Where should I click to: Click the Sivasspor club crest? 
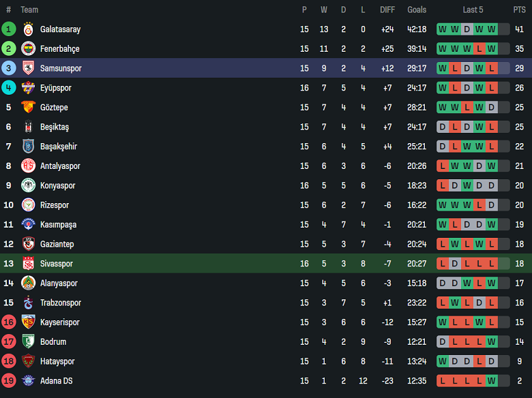pos(28,264)
